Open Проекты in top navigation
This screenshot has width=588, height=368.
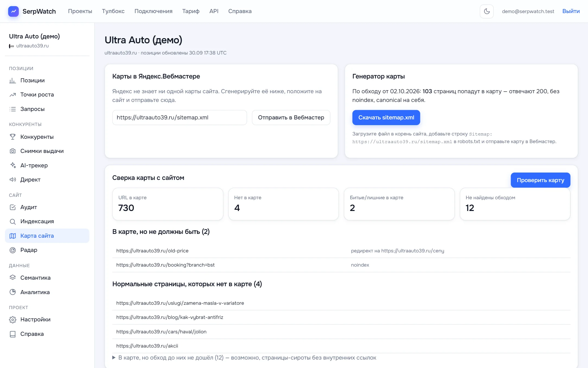point(80,11)
